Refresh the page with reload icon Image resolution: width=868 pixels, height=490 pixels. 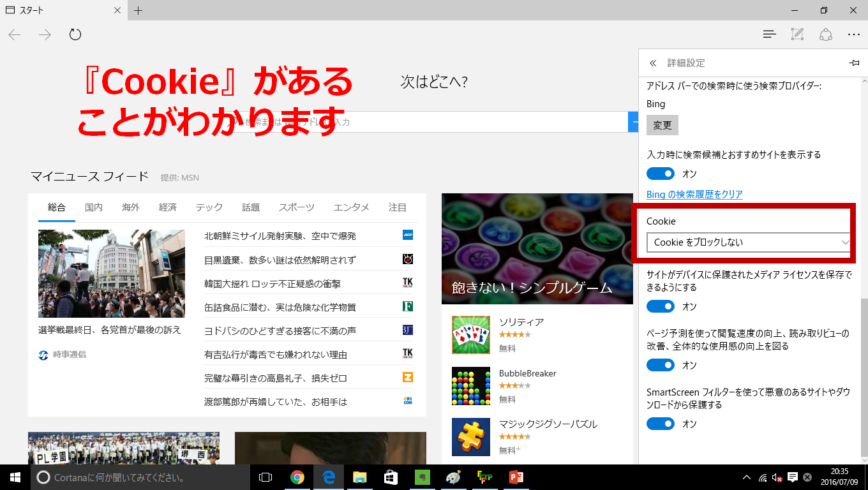pyautogui.click(x=75, y=34)
